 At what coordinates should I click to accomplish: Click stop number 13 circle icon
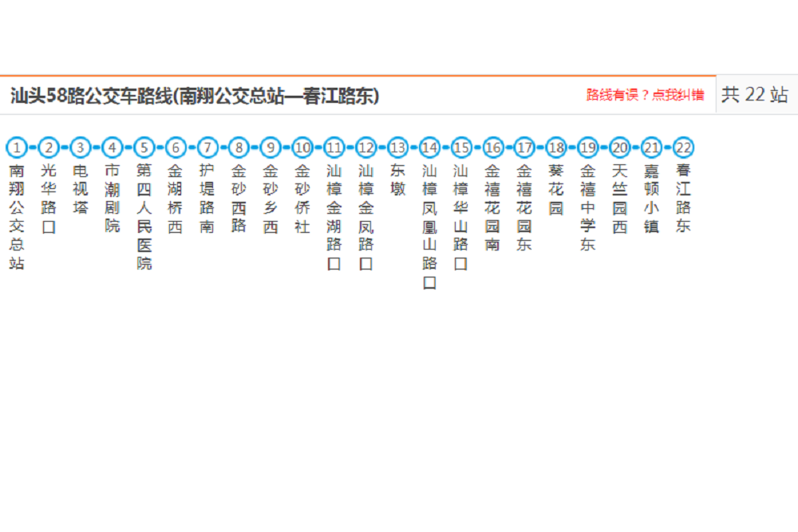[397, 148]
